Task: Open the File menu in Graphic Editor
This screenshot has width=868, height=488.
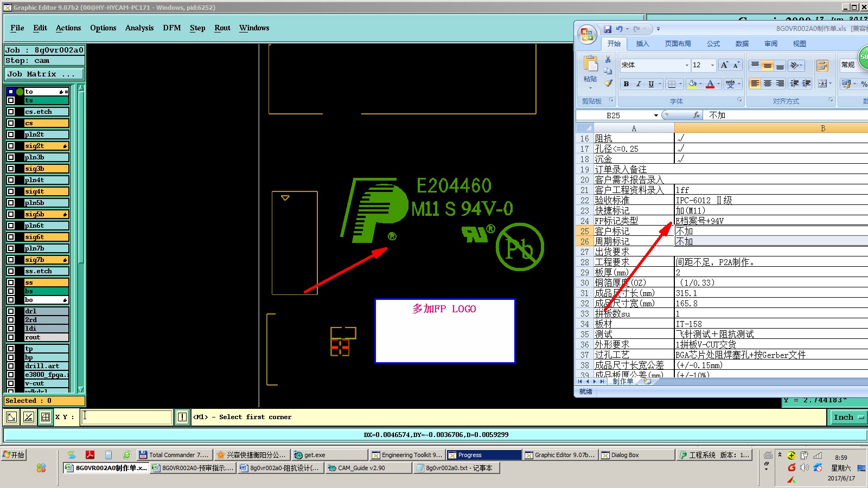Action: (17, 28)
